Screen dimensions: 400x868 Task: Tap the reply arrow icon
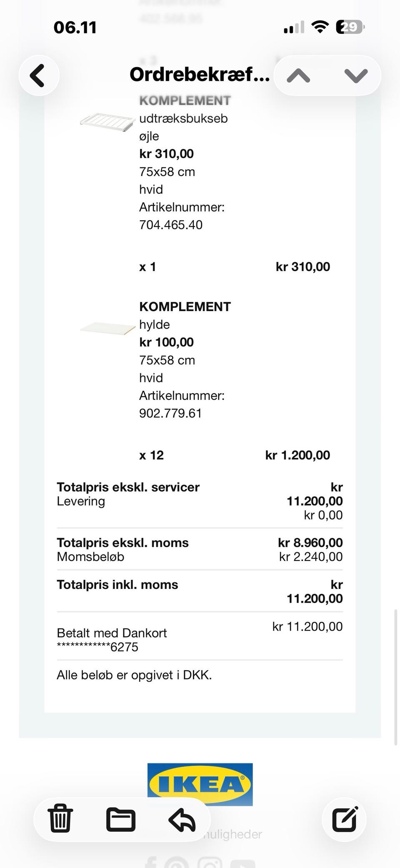pyautogui.click(x=182, y=819)
